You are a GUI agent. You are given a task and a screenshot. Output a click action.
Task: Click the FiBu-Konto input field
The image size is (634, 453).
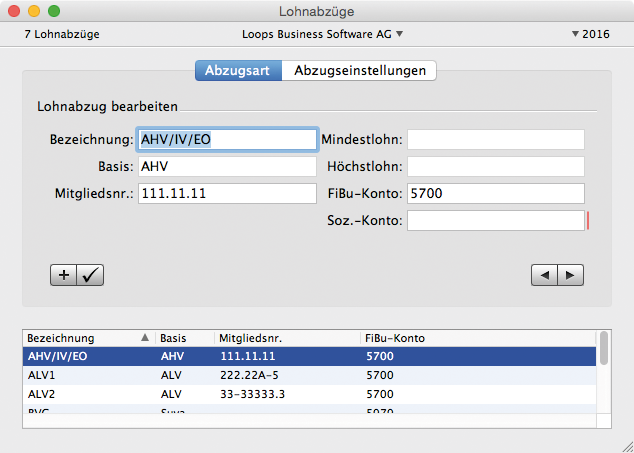point(495,193)
